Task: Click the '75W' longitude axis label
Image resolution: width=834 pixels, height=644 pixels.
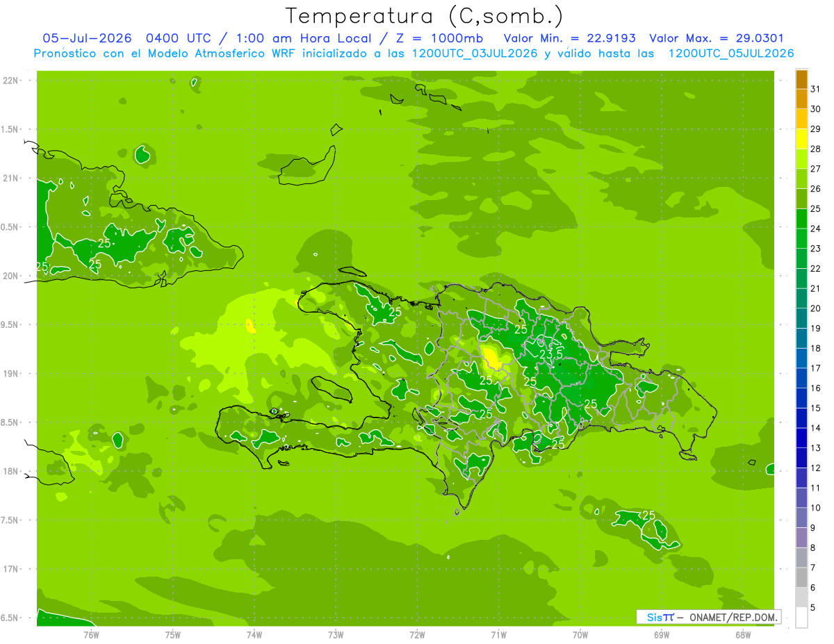Action: tap(173, 635)
